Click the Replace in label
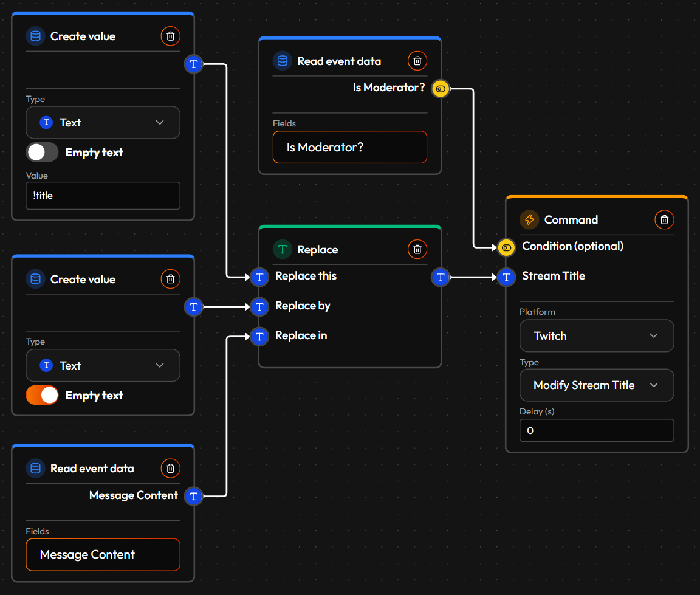Image resolution: width=700 pixels, height=595 pixels. click(x=301, y=335)
